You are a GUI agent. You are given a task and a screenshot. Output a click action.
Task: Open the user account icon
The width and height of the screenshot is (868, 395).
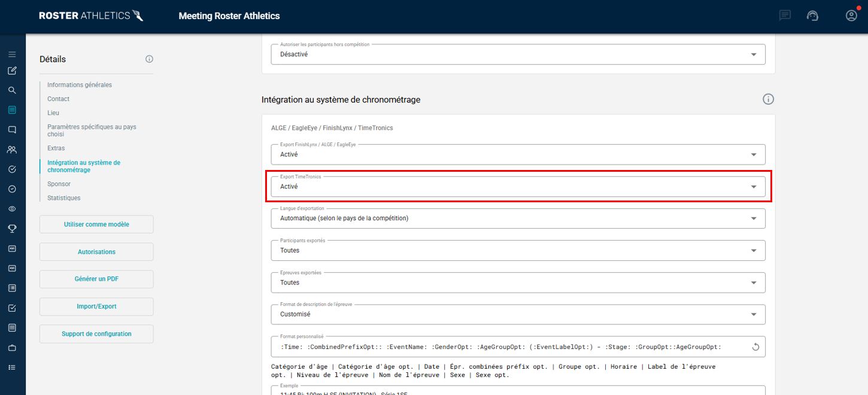tap(851, 16)
